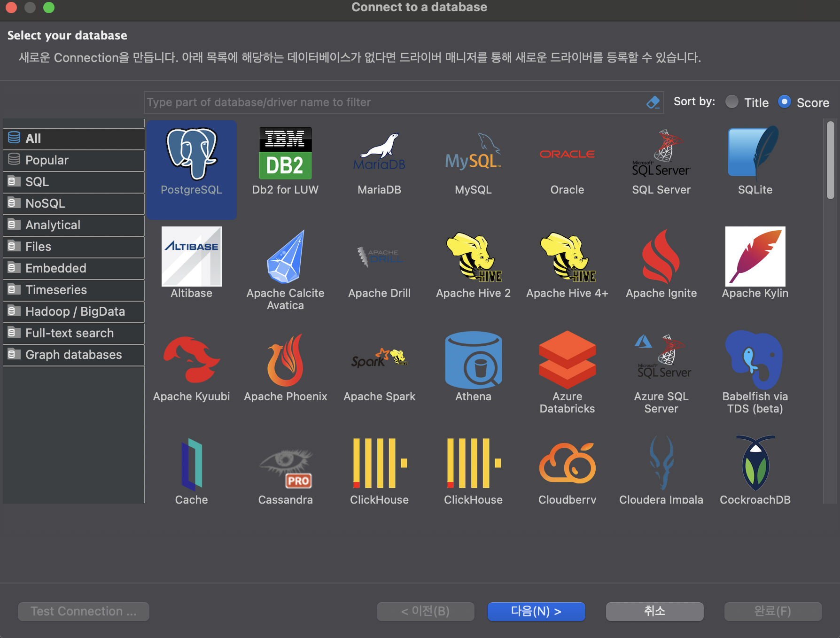Select Apache Calcite Avatica crystal icon
This screenshot has width=840, height=638.
285,257
